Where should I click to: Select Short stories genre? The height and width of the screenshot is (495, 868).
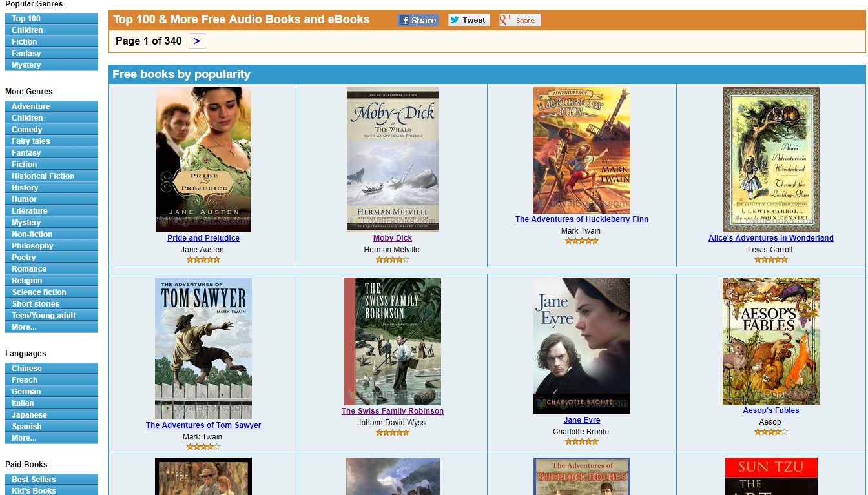[x=52, y=304]
